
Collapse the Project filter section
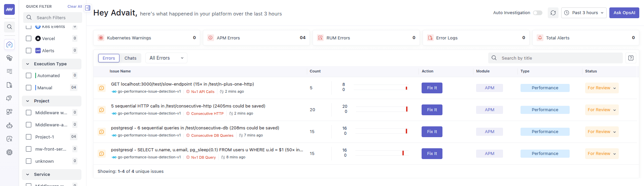point(51,101)
